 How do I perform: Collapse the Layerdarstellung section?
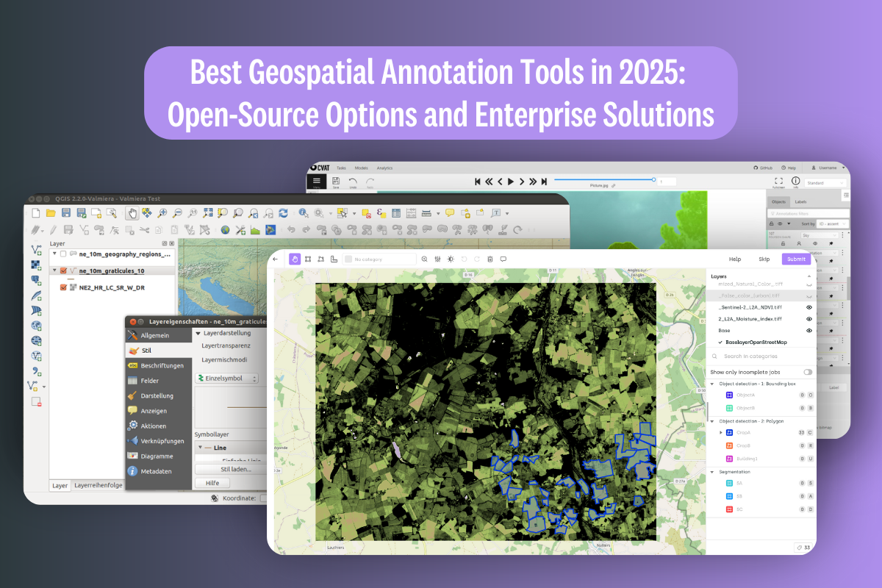pos(198,333)
